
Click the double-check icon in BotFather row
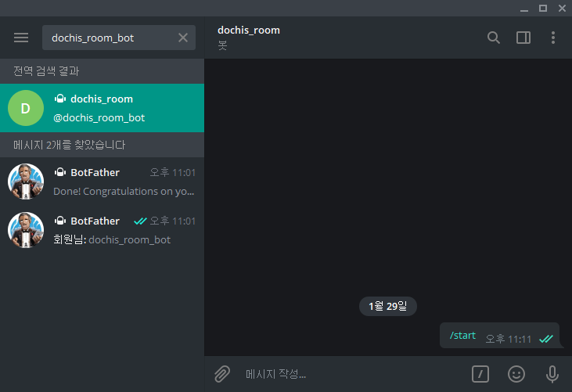[140, 221]
